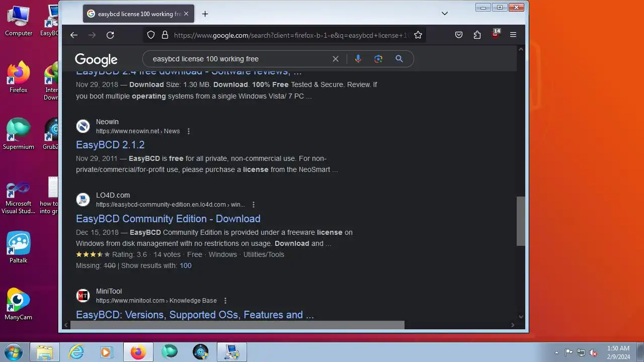
Task: Open the Supermium desktop shortcut
Action: point(19,135)
